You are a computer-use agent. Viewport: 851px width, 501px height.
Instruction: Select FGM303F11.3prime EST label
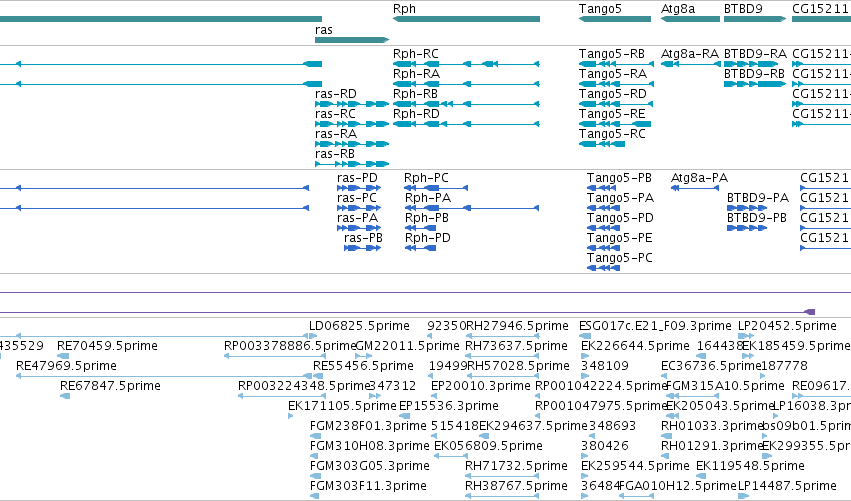click(368, 486)
